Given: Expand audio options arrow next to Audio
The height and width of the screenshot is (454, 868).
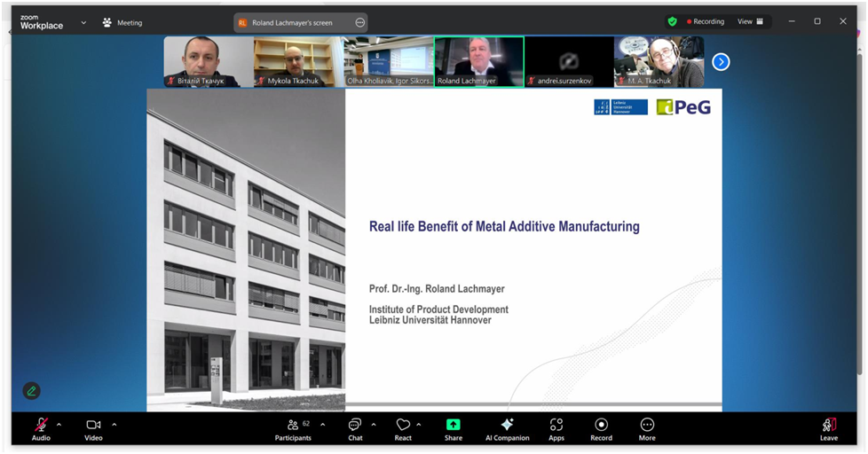Looking at the screenshot, I should point(59,424).
